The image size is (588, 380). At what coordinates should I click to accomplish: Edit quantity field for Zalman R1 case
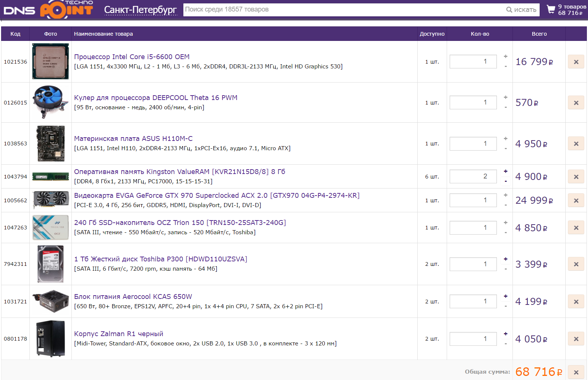(473, 339)
